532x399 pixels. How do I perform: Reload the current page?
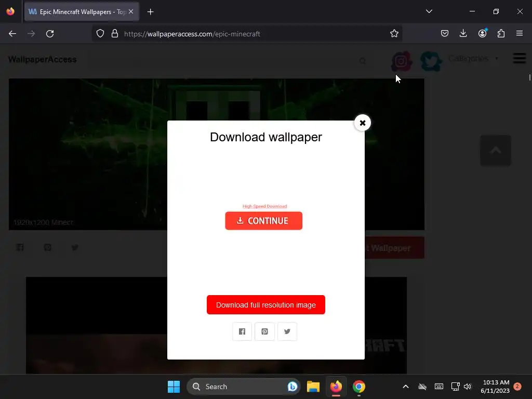(50, 34)
